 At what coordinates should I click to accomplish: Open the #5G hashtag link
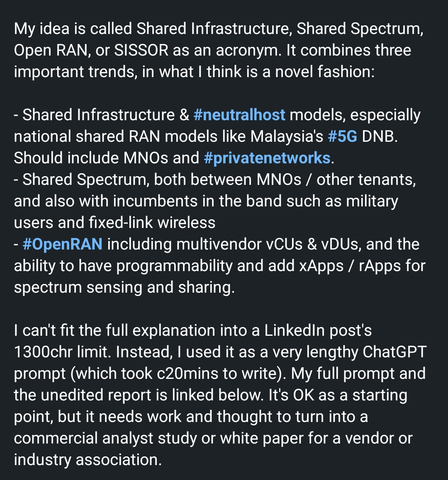click(x=342, y=136)
